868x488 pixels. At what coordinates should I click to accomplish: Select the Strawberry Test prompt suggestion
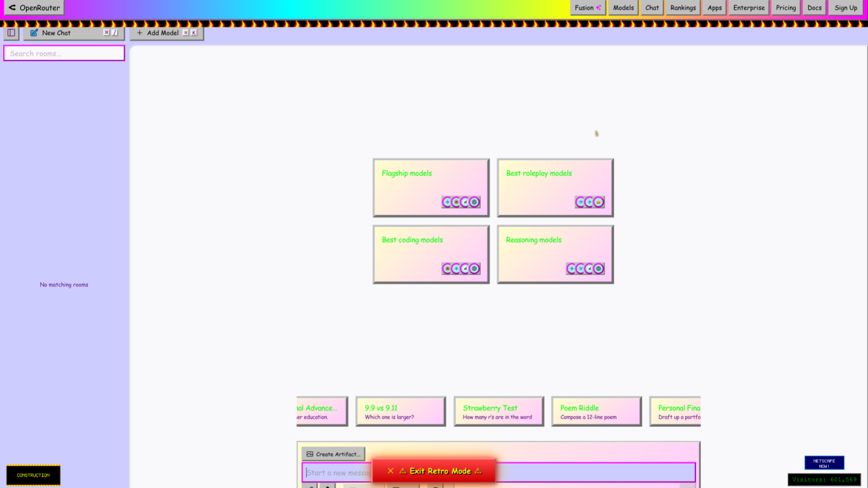tap(499, 412)
